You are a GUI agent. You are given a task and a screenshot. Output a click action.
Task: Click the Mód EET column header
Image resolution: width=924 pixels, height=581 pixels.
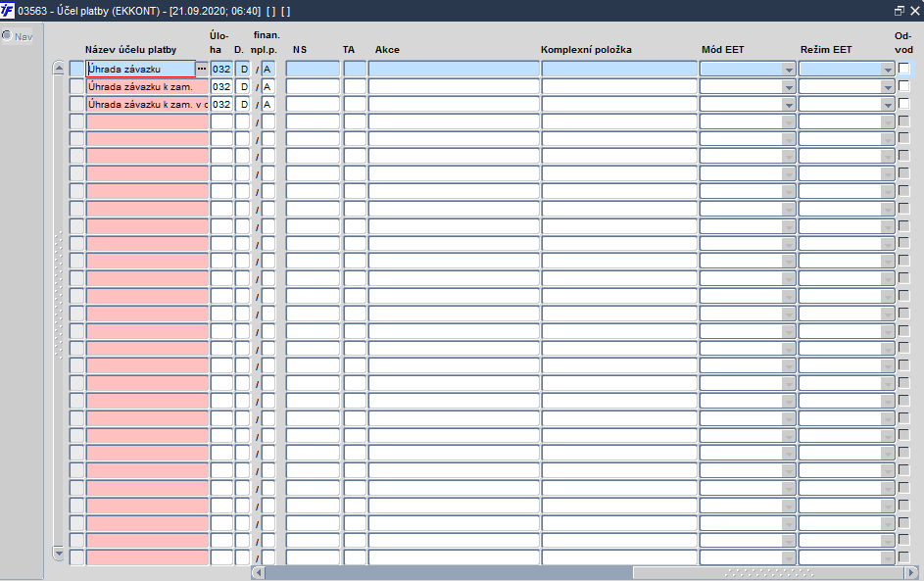point(723,50)
